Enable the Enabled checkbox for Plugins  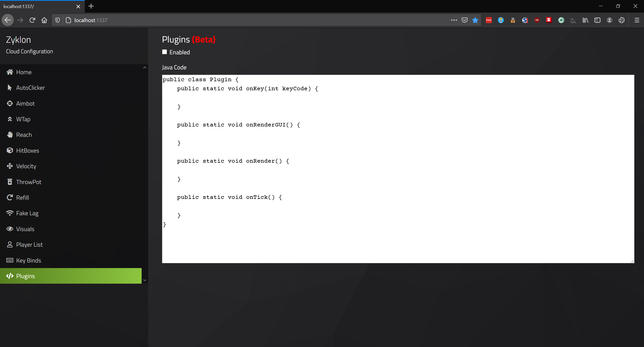pyautogui.click(x=165, y=52)
